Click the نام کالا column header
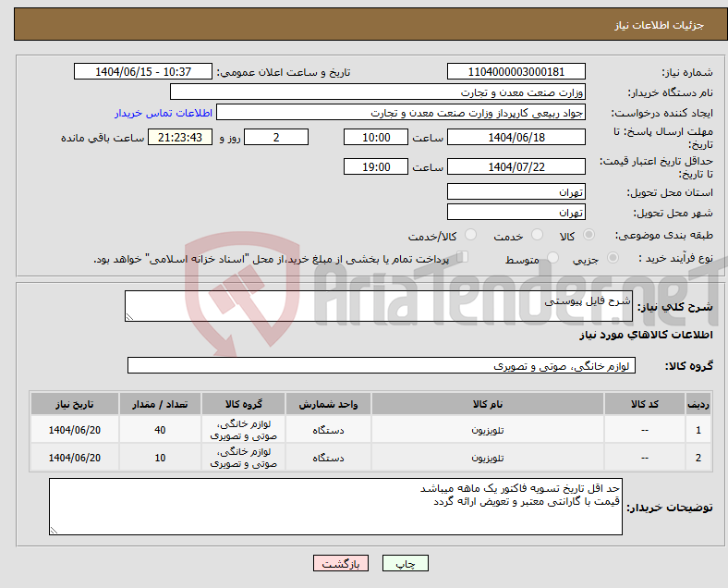Viewport: 728px width, 588px height. pos(488,404)
